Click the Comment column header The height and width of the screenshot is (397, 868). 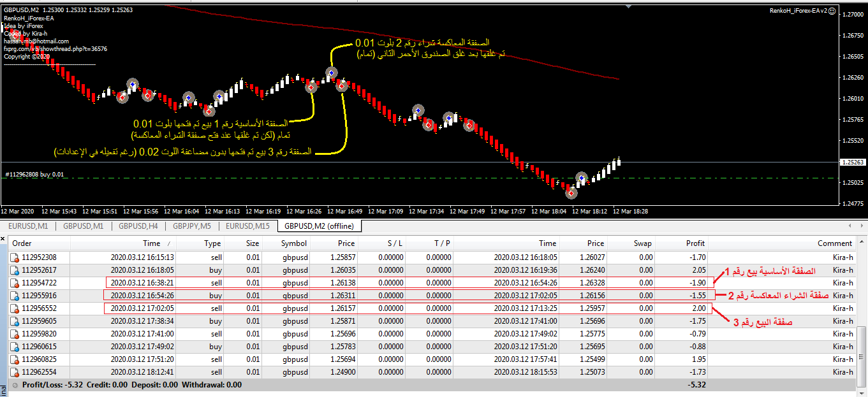[x=834, y=243]
